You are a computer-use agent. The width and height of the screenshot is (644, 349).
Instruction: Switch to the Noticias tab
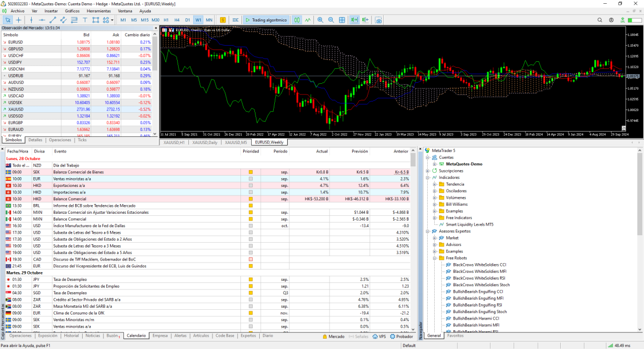pos(93,336)
